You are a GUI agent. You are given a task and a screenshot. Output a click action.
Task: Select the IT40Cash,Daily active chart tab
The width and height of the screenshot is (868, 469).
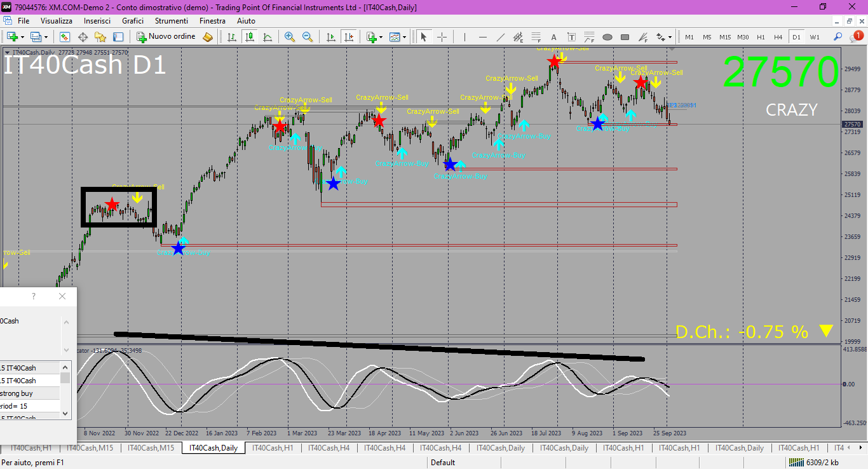pyautogui.click(x=213, y=448)
